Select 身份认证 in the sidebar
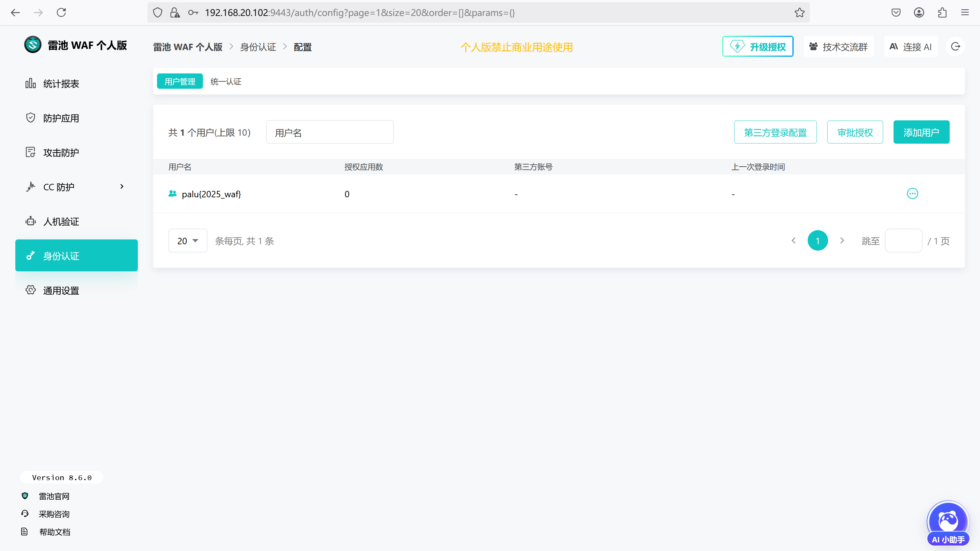Viewport: 980px width, 551px height. pos(77,255)
